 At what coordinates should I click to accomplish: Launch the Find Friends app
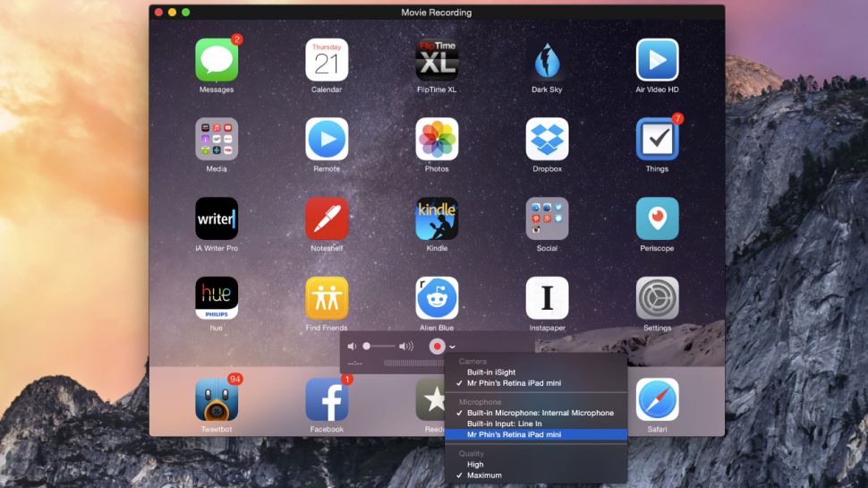327,298
